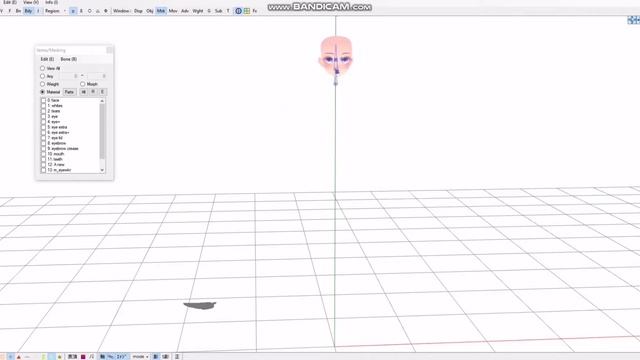Select the box selection shape icon
The height and width of the screenshot is (360, 640).
pos(73,11)
